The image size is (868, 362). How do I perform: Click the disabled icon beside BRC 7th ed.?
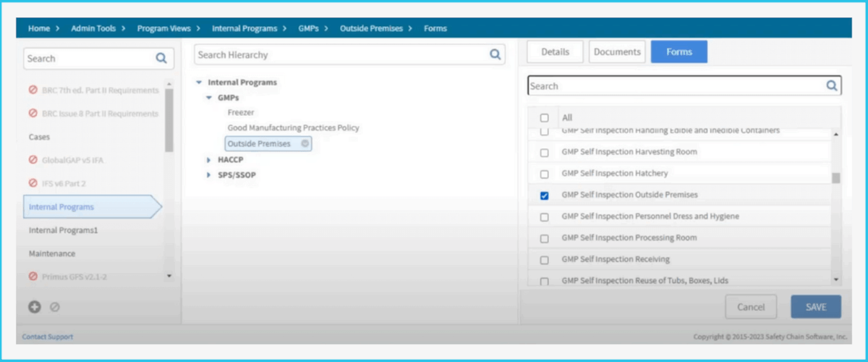[x=33, y=90]
